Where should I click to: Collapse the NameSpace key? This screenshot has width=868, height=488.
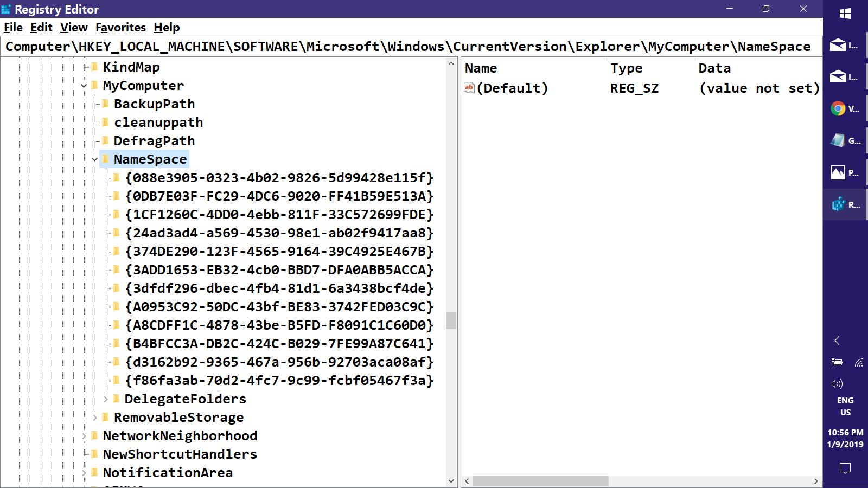pyautogui.click(x=95, y=159)
